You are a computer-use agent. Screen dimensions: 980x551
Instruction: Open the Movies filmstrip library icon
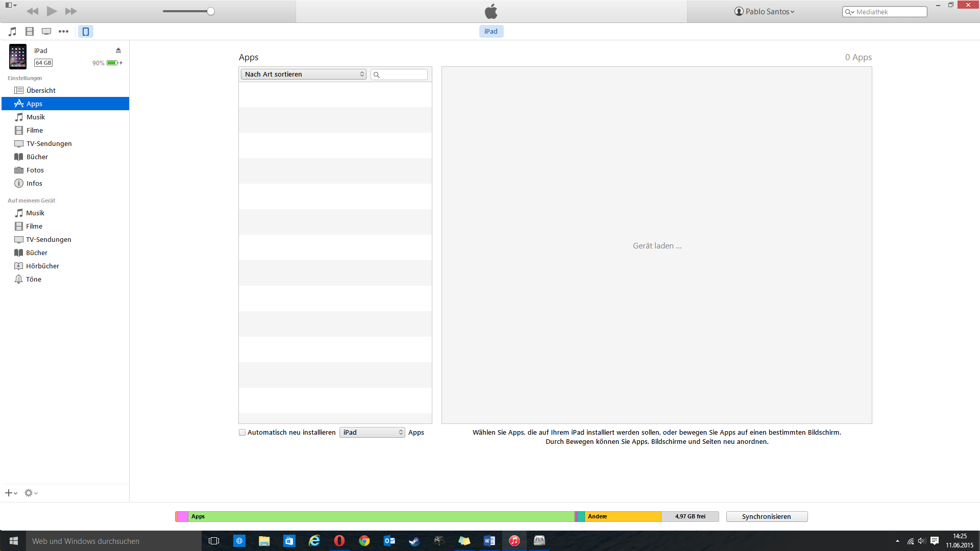pyautogui.click(x=30, y=32)
